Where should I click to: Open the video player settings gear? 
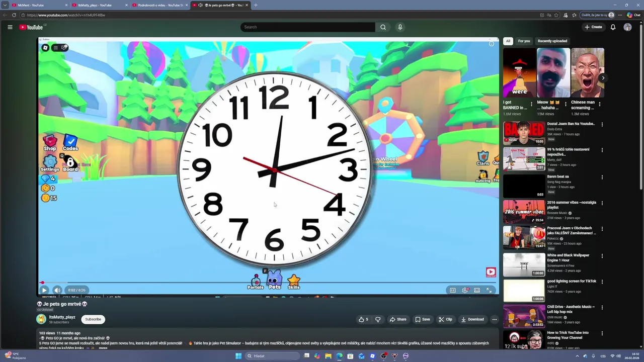[x=465, y=290]
